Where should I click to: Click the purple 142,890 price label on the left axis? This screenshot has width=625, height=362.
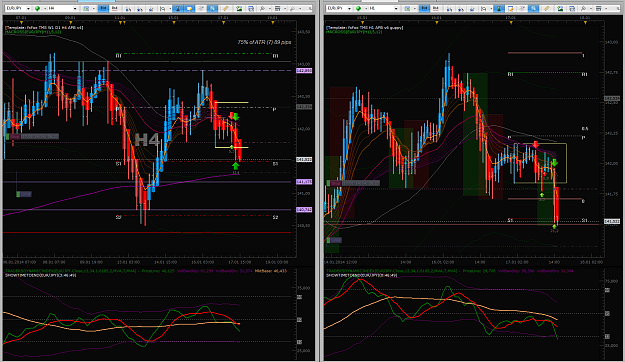[x=304, y=71]
